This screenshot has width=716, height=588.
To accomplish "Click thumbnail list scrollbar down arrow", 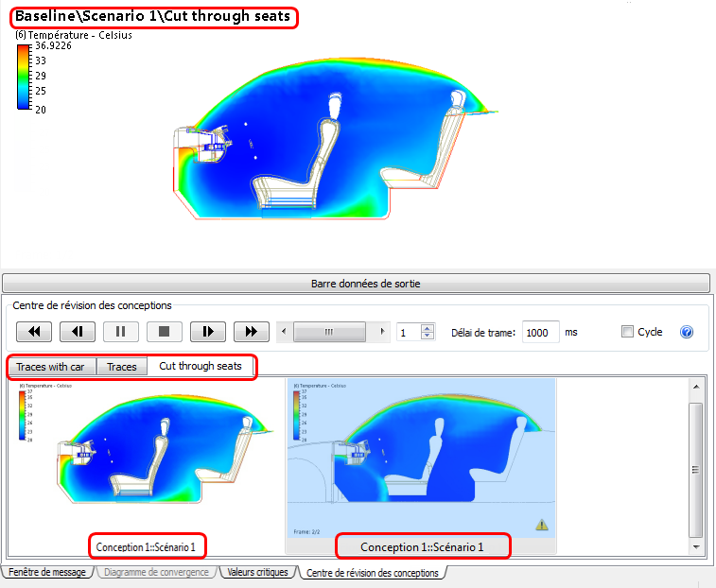I will [696, 546].
